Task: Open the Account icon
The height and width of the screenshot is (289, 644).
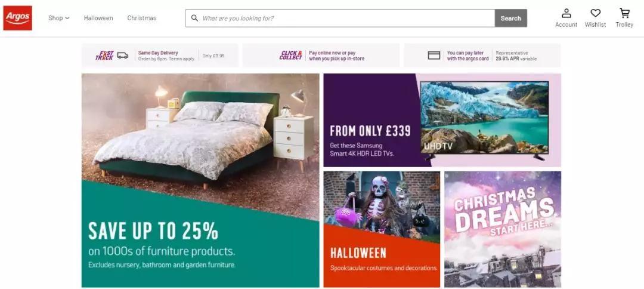Action: (566, 14)
